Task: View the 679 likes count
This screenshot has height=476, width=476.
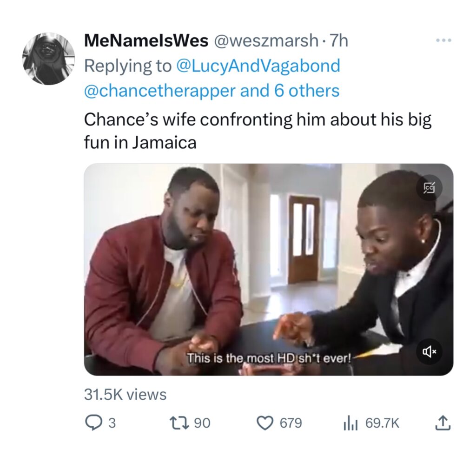Action: (x=291, y=423)
